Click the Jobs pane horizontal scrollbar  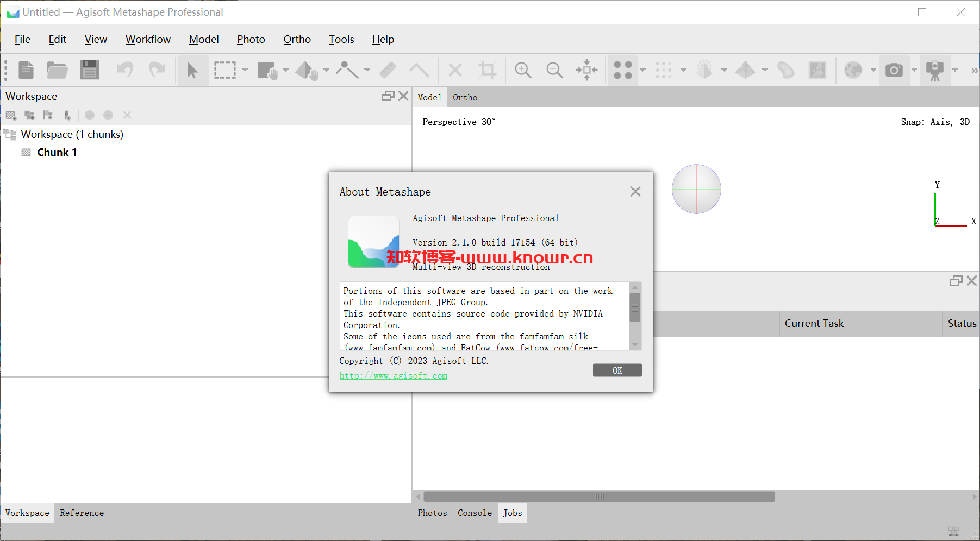coord(599,496)
